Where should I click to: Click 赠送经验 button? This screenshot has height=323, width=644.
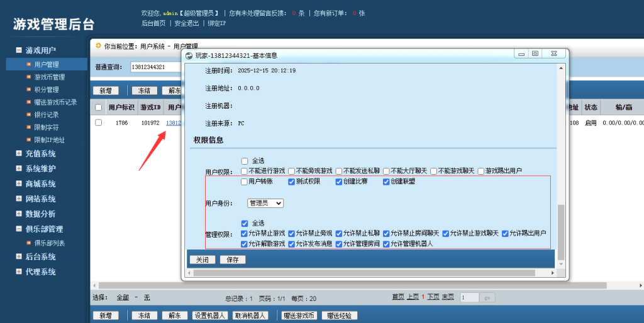point(339,315)
